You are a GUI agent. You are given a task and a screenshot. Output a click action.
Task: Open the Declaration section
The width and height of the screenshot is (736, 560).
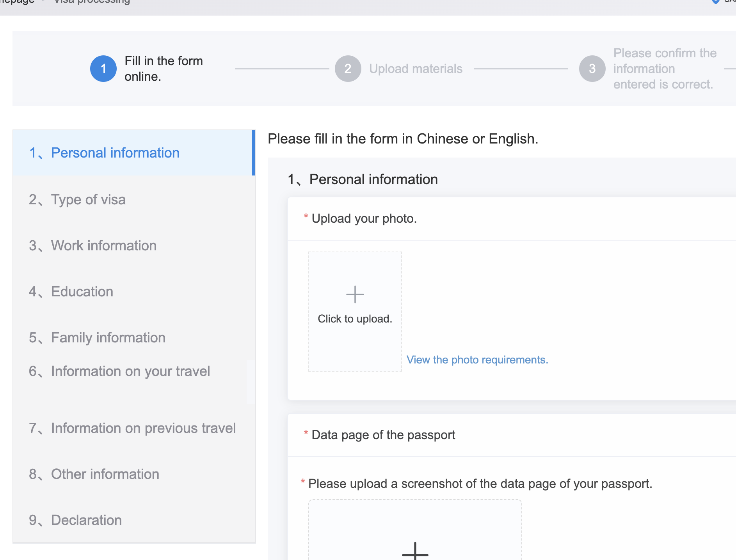[86, 520]
